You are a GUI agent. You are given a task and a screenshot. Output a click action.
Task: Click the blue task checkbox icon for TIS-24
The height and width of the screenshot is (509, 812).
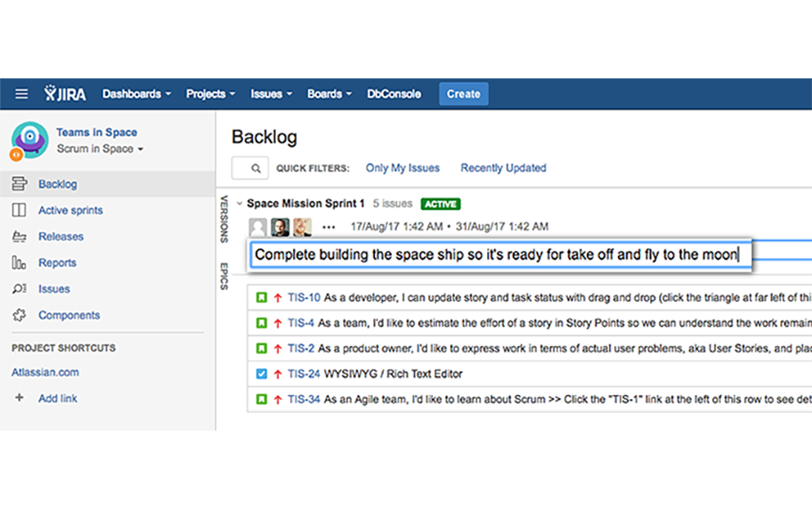[262, 375]
